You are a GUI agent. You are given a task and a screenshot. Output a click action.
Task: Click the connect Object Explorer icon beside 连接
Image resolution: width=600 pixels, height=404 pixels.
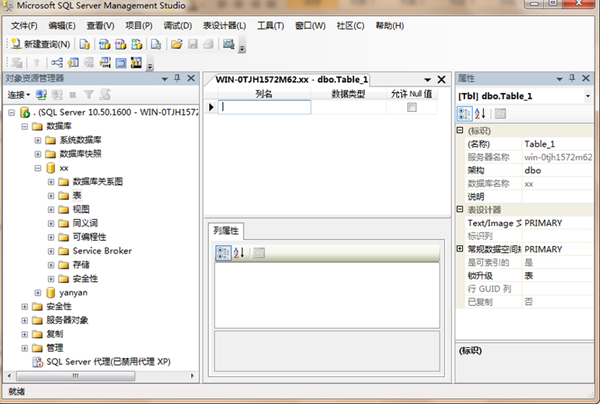pyautogui.click(x=42, y=95)
